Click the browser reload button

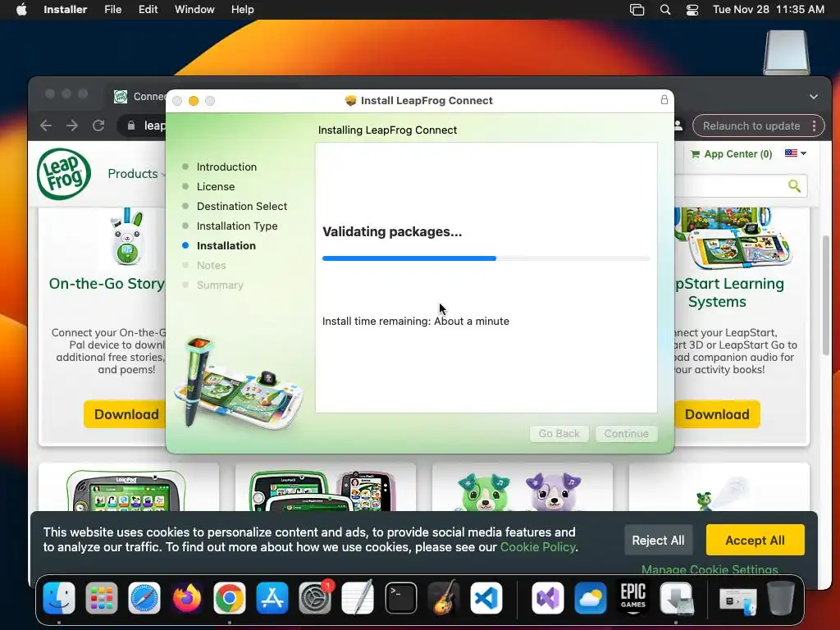(x=98, y=126)
